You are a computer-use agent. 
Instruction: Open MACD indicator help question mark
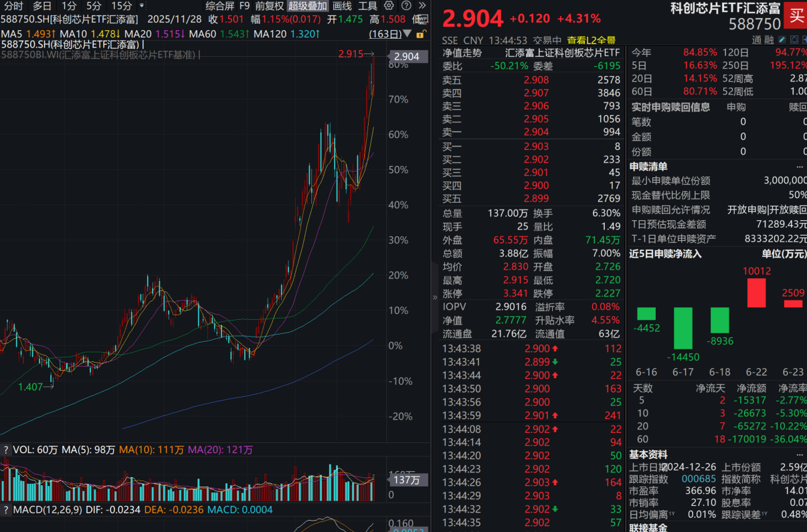click(6, 510)
